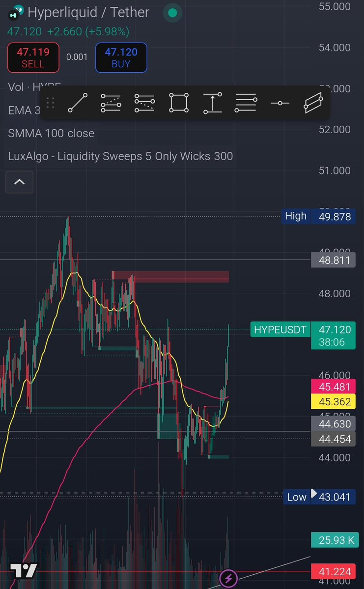Tap the yellow 45.362 EMA value label

coord(333,401)
